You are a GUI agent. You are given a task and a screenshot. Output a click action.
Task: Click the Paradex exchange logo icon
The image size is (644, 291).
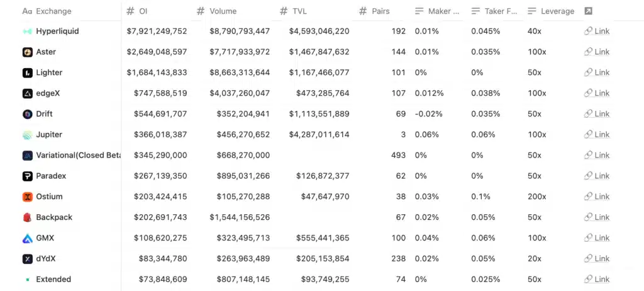click(x=28, y=176)
